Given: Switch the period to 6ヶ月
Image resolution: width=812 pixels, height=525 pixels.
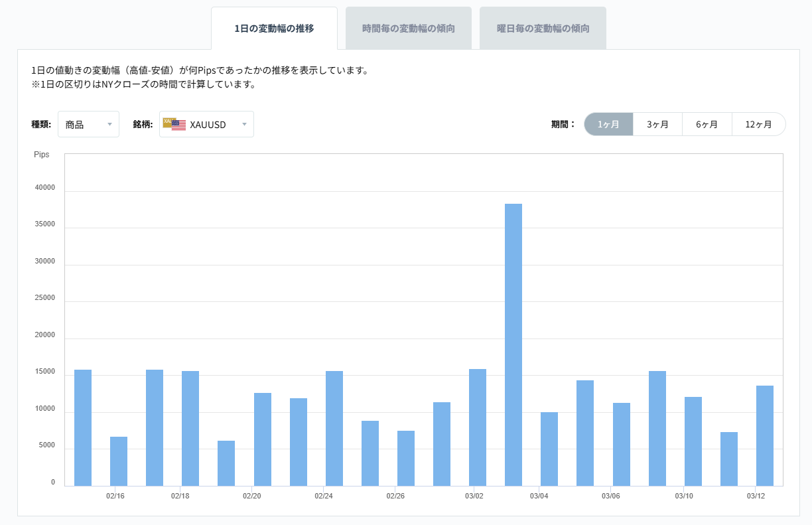Looking at the screenshot, I should (x=707, y=124).
